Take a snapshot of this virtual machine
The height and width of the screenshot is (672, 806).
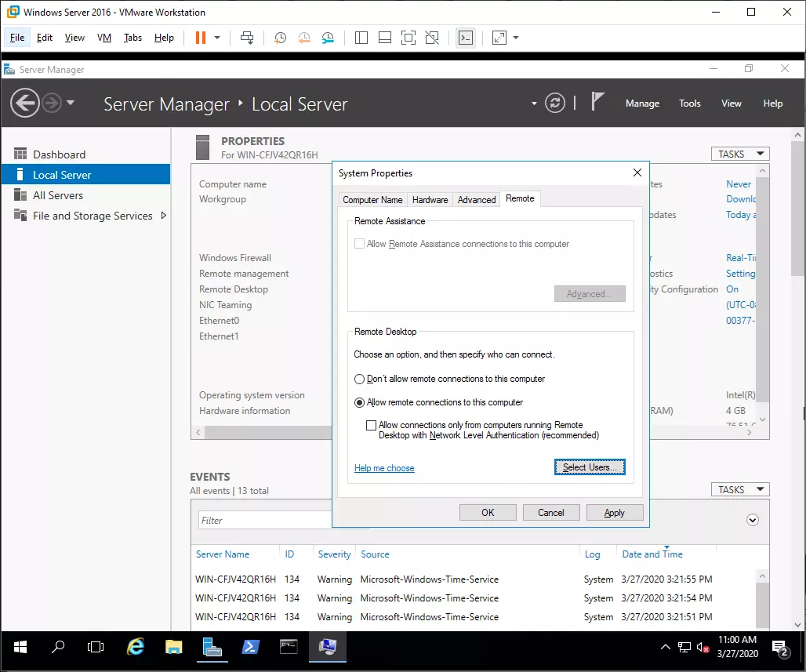tap(280, 38)
